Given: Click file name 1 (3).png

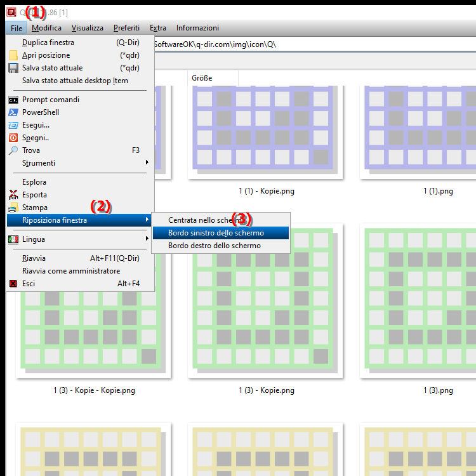Looking at the screenshot, I should 438,390.
